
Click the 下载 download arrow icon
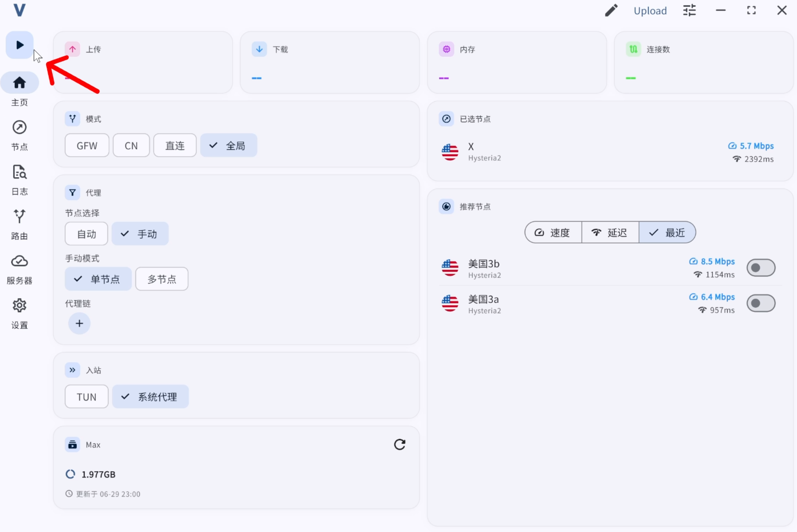(259, 49)
